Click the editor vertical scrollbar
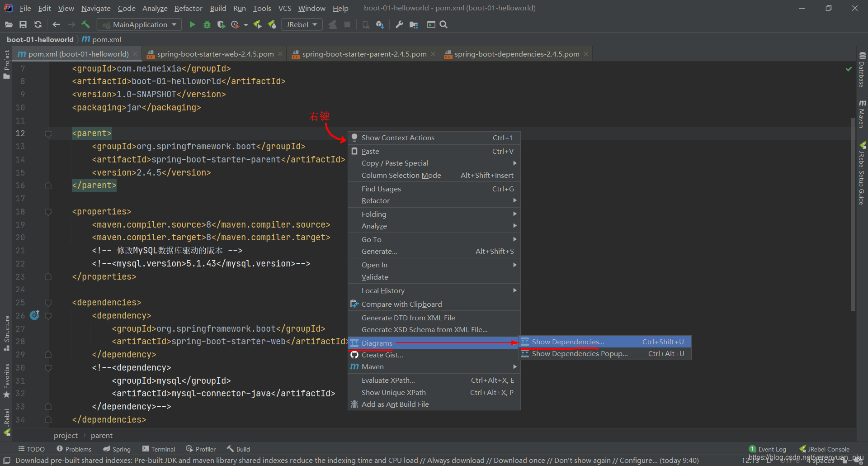 click(x=853, y=214)
